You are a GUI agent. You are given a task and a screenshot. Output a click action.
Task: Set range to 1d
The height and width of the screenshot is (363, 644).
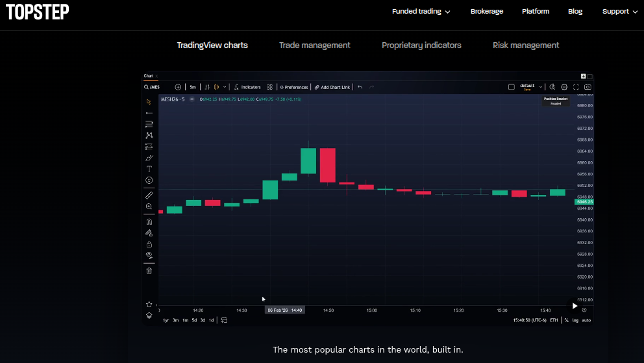click(x=211, y=320)
